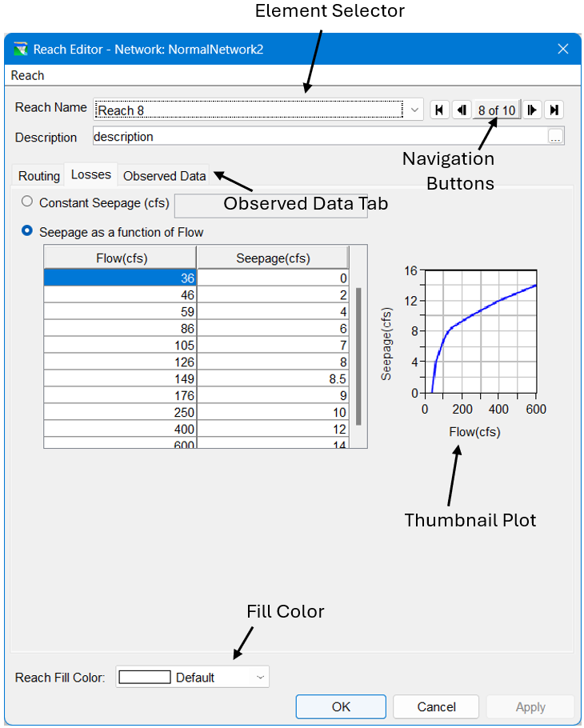Close the Reach Editor dialog

562,49
